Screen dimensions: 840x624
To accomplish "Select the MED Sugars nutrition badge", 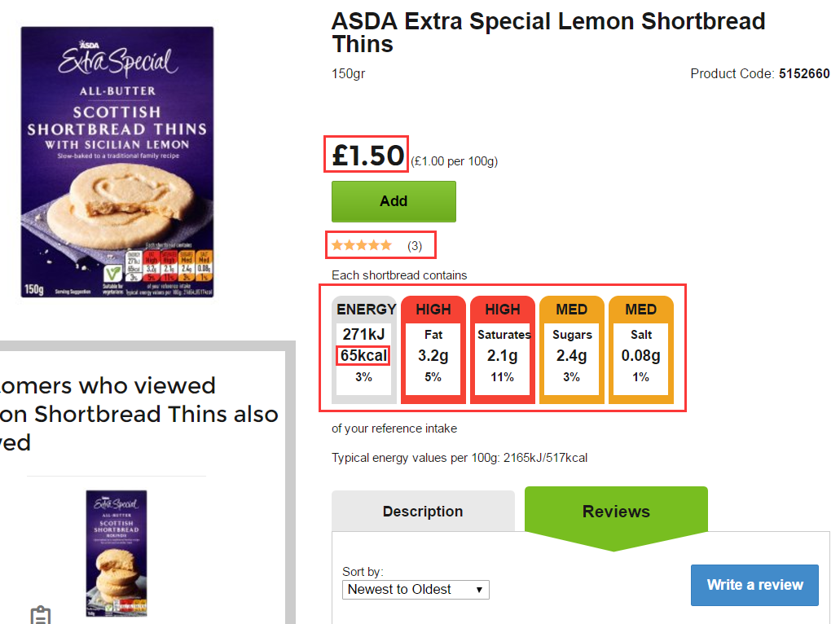I will pos(572,348).
